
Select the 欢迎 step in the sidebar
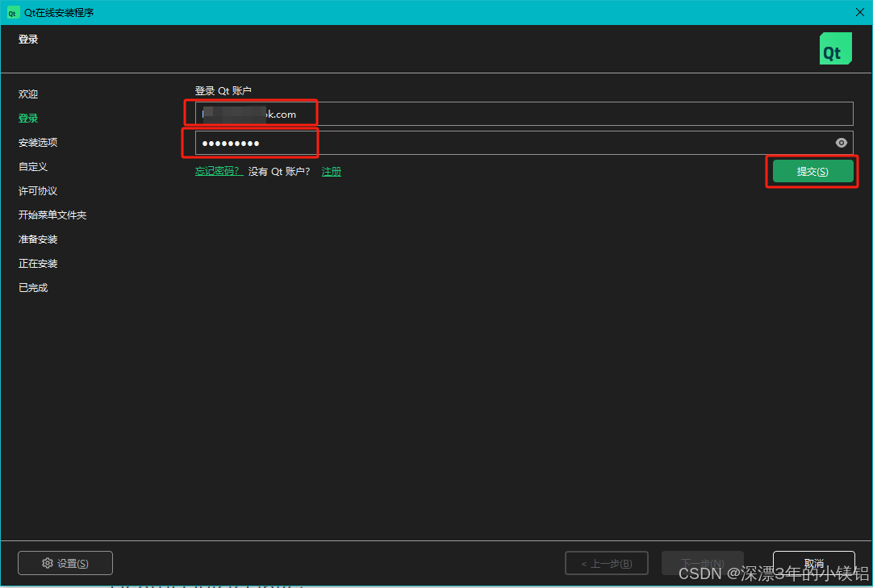28,94
